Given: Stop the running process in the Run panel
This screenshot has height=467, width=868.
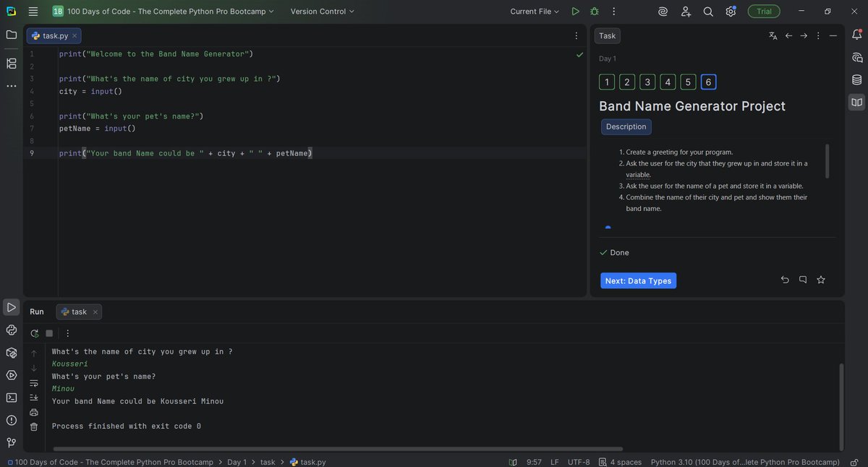Looking at the screenshot, I should click(x=49, y=333).
